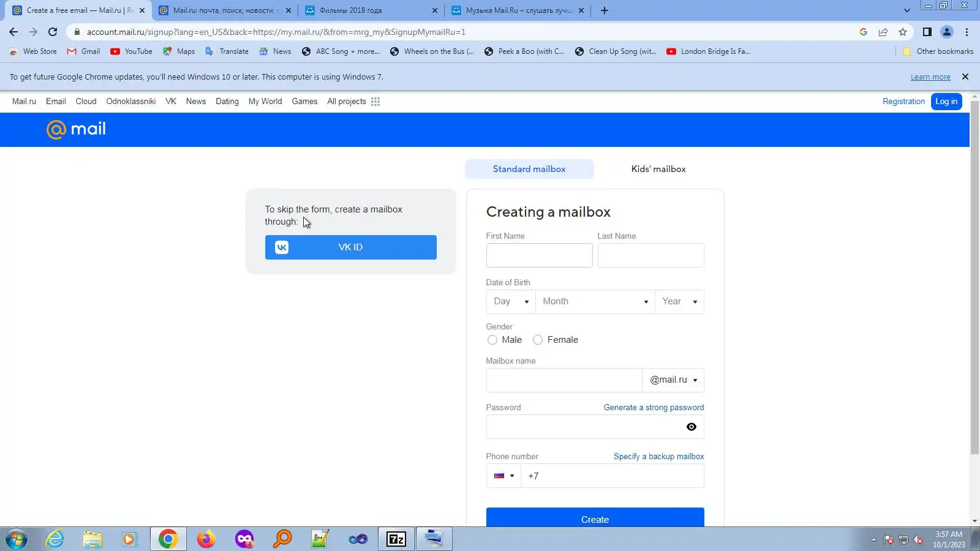Click the VK logo icon in VK ID button

click(x=282, y=247)
